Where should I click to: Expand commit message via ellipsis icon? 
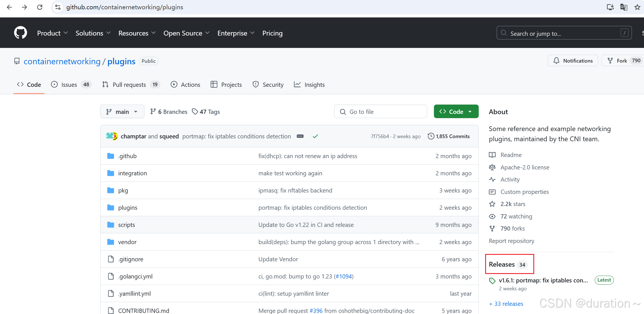pyautogui.click(x=300, y=136)
